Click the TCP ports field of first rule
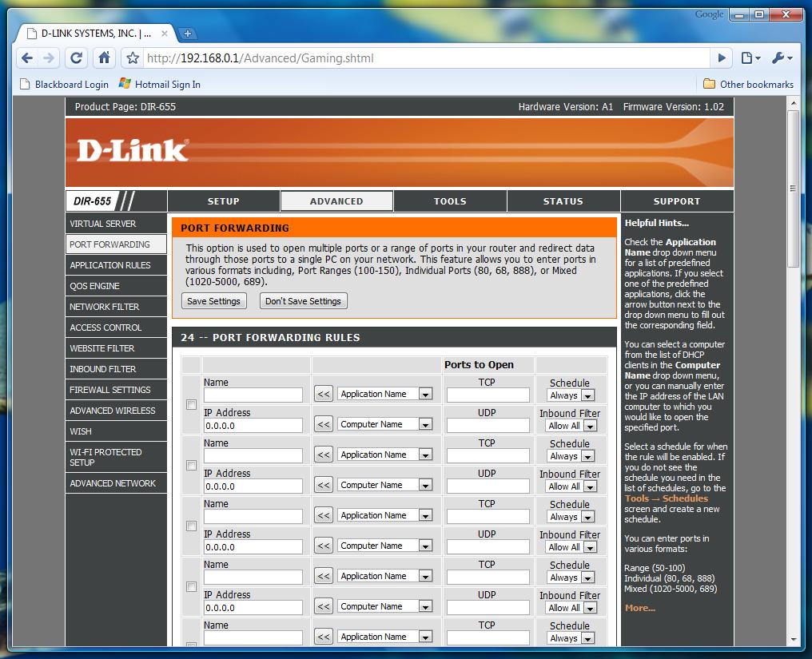Screen dimensions: 812x659 (x=488, y=395)
